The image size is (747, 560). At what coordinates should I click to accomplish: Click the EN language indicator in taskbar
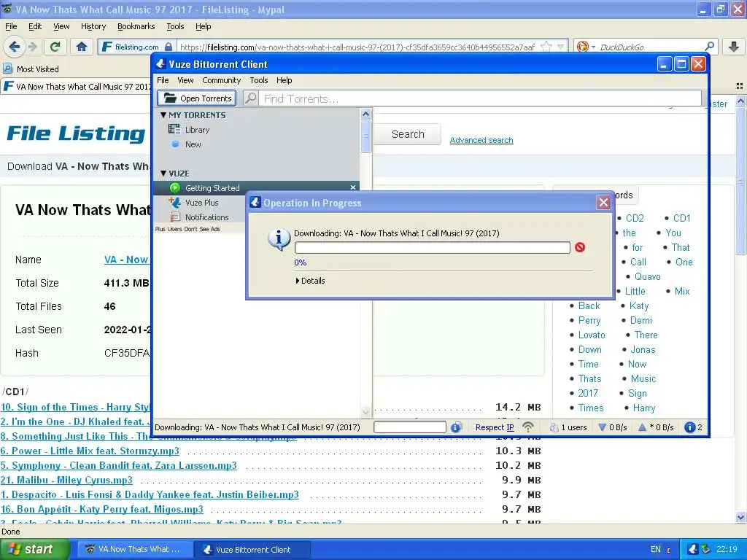click(656, 549)
